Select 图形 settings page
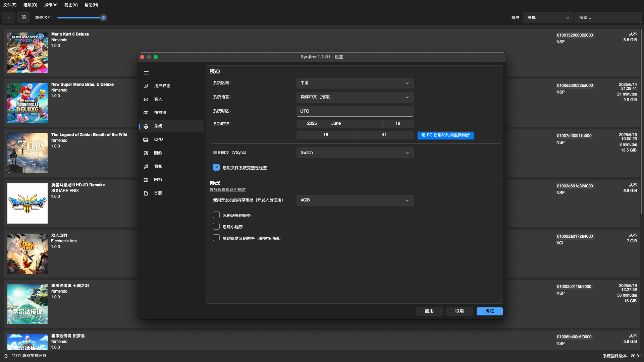This screenshot has height=362, width=644. (172, 153)
